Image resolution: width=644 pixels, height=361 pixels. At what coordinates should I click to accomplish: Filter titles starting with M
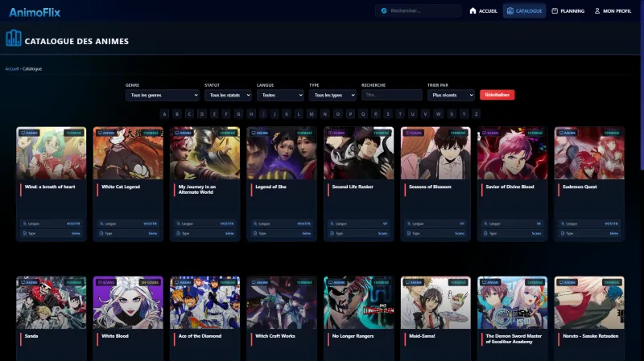312,114
